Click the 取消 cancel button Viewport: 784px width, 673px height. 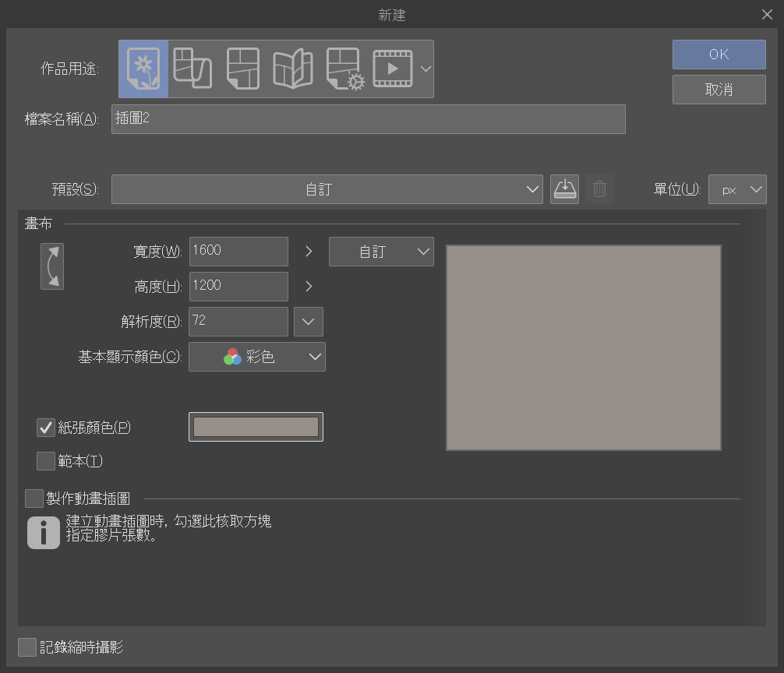tap(719, 90)
